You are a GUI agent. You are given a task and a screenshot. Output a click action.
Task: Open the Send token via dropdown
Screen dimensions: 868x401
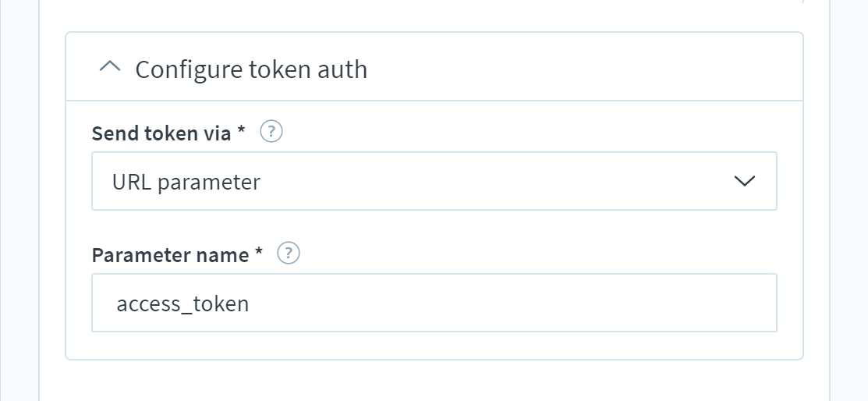tap(434, 181)
